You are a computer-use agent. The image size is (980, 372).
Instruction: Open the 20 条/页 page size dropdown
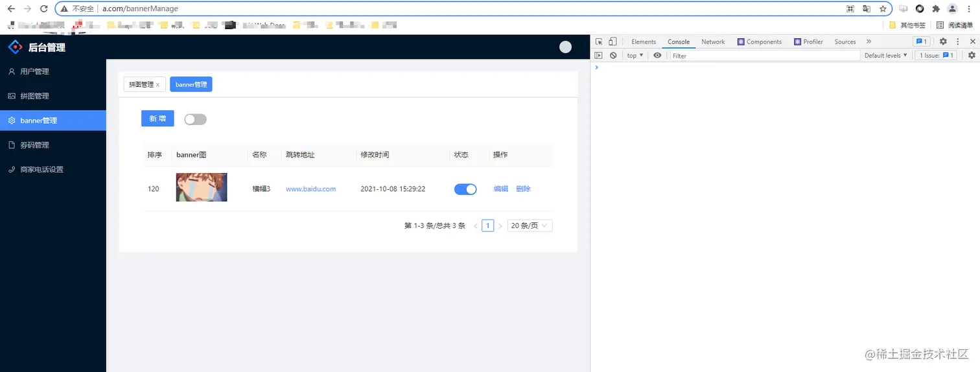pyautogui.click(x=530, y=226)
